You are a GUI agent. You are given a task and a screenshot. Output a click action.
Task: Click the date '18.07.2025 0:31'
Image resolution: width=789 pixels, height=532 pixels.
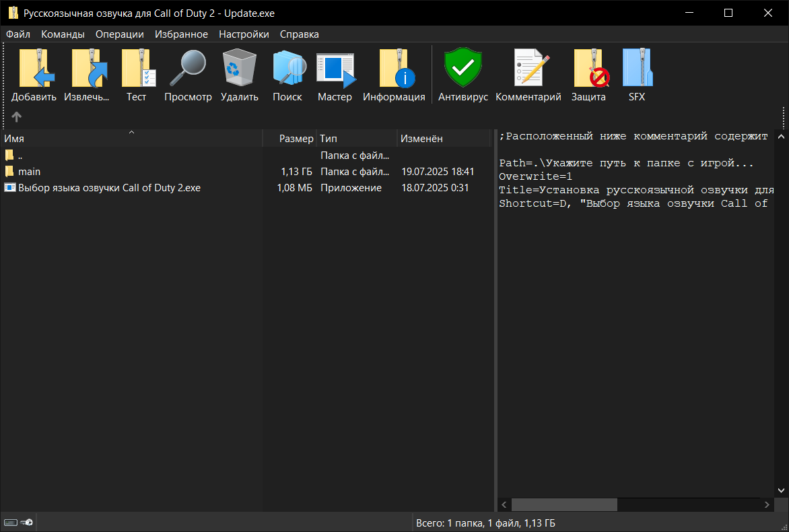pyautogui.click(x=435, y=188)
